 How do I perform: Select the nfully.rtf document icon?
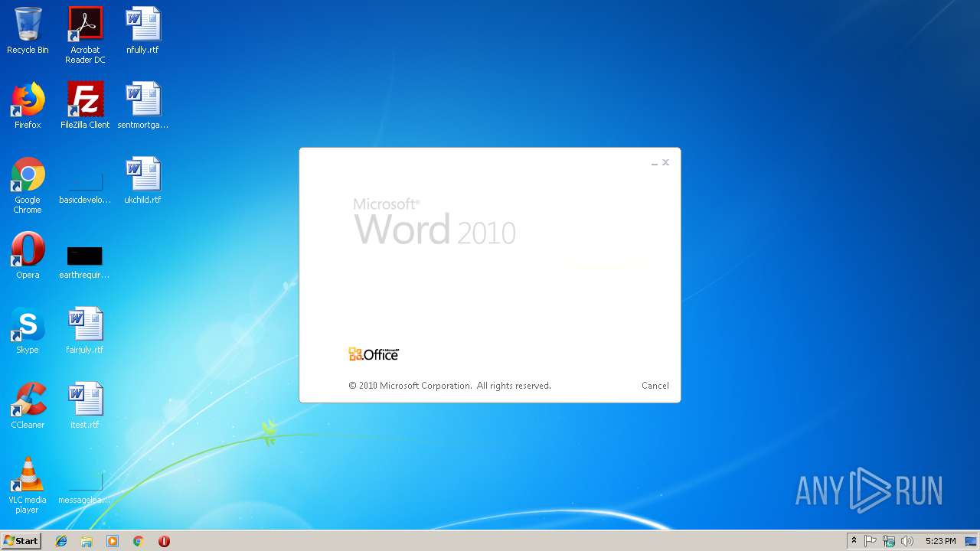(x=142, y=31)
